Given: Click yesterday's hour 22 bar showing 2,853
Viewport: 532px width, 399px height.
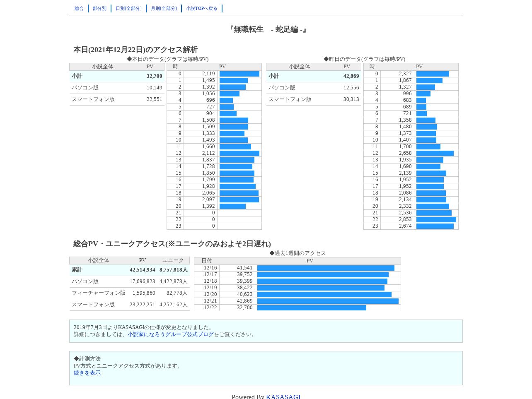Looking at the screenshot, I should (x=436, y=219).
